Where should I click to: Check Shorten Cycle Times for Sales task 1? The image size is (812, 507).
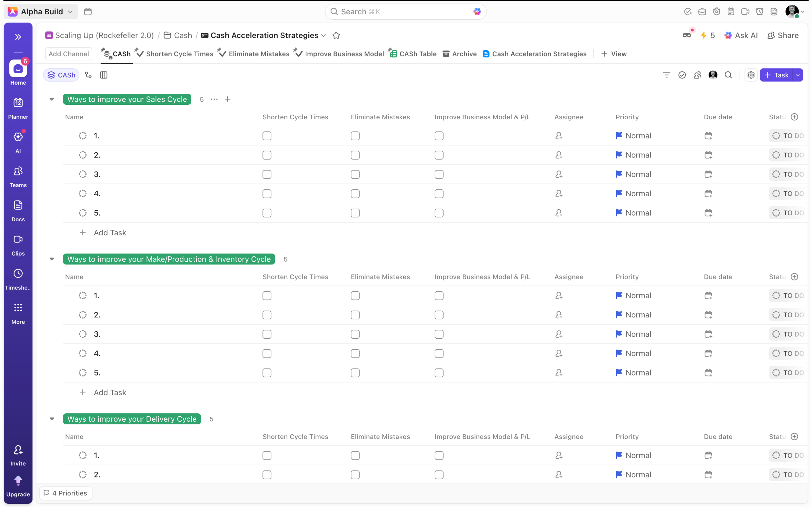tap(267, 136)
